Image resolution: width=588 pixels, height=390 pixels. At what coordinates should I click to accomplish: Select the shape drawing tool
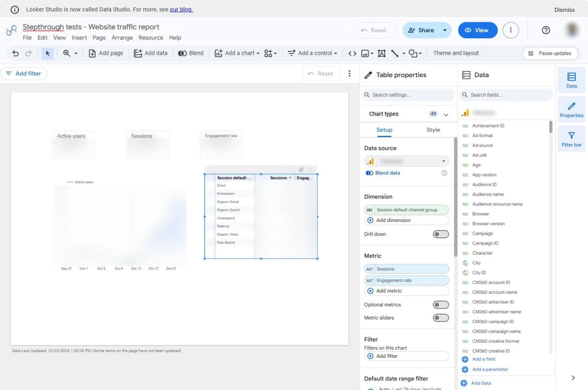tap(413, 53)
